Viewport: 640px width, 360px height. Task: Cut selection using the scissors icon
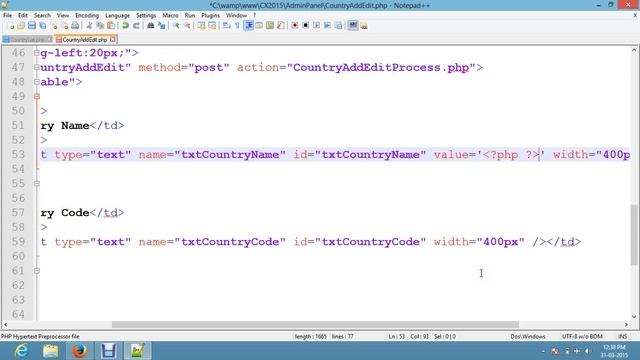point(89,26)
